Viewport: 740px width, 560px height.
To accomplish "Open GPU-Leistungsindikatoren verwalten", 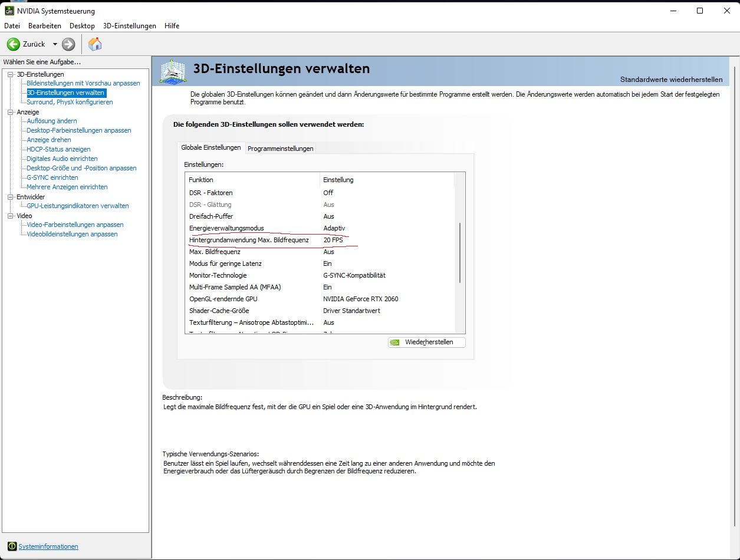I will [78, 206].
